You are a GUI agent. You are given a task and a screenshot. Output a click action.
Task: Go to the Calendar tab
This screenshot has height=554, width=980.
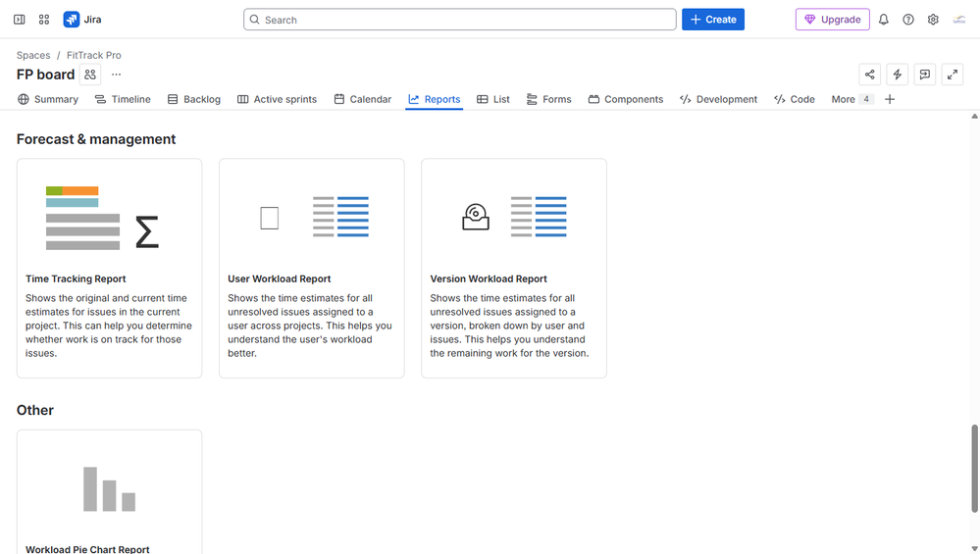pos(363,99)
